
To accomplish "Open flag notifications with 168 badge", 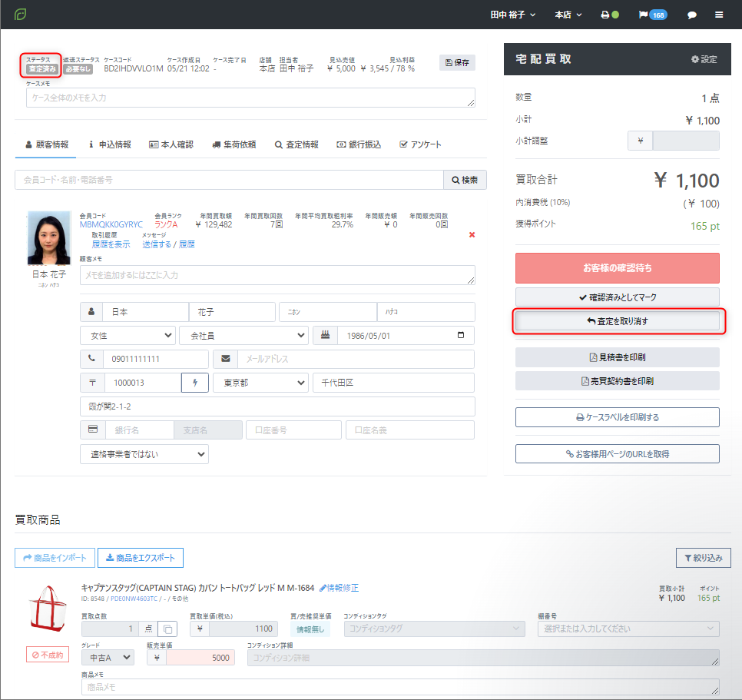I will click(653, 15).
